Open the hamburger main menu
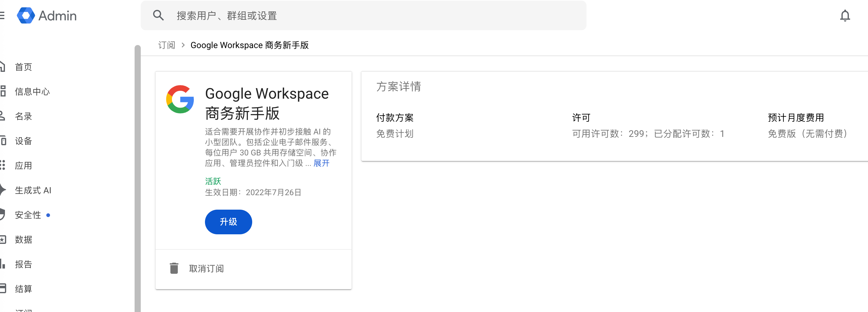 pos(2,15)
